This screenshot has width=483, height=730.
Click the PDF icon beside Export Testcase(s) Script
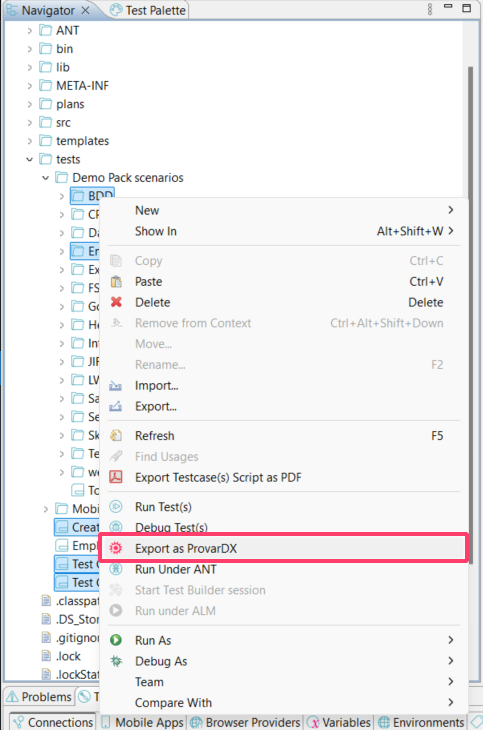pos(116,477)
